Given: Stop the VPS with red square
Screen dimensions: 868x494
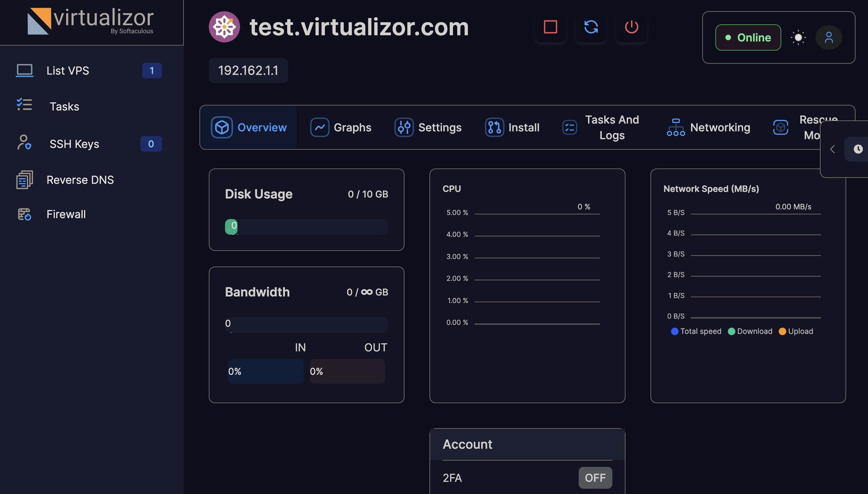Looking at the screenshot, I should [550, 27].
